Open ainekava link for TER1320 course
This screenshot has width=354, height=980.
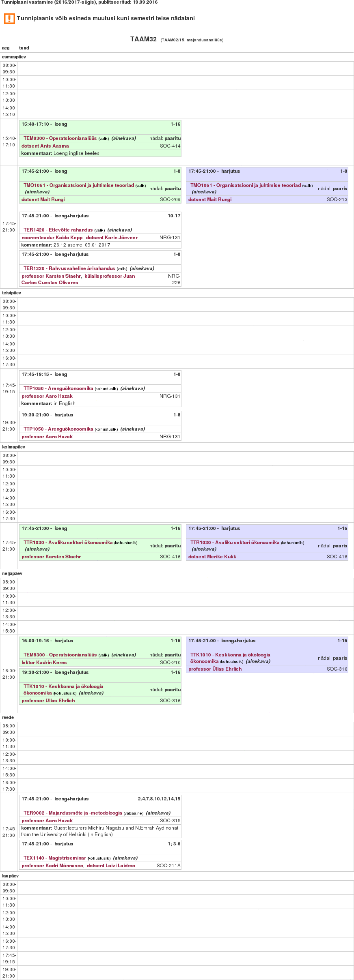[x=142, y=268]
